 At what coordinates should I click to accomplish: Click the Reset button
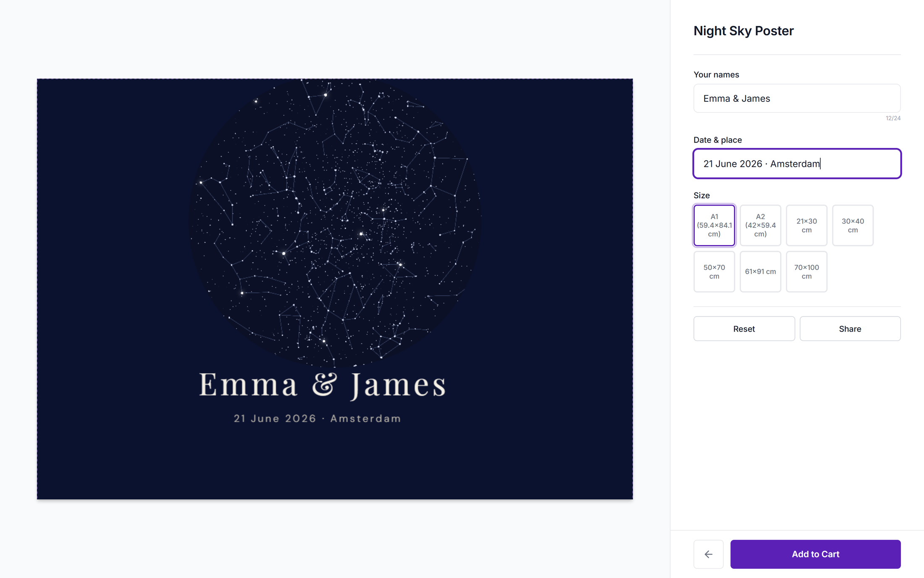[x=744, y=329]
